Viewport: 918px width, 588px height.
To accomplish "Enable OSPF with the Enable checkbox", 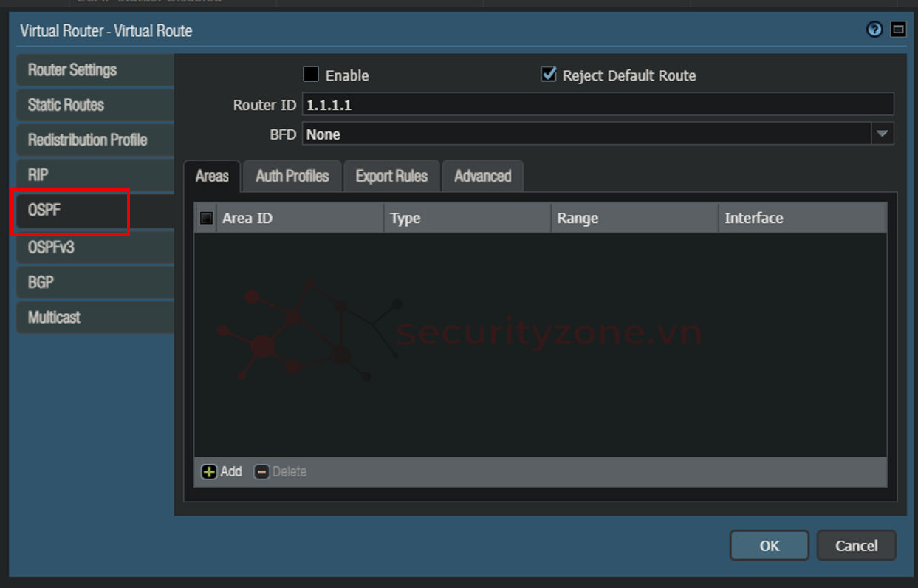I will coord(311,75).
